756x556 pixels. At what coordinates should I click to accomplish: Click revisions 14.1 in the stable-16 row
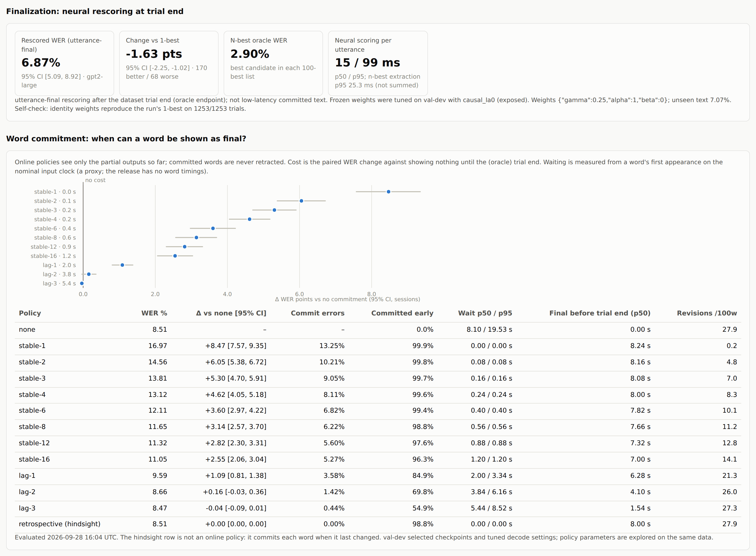click(x=730, y=459)
